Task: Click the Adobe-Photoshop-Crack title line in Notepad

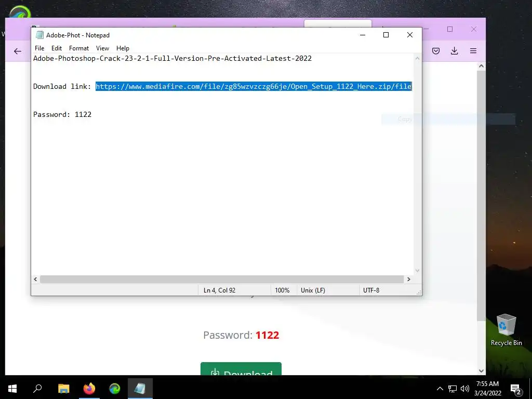Action: tap(172, 58)
